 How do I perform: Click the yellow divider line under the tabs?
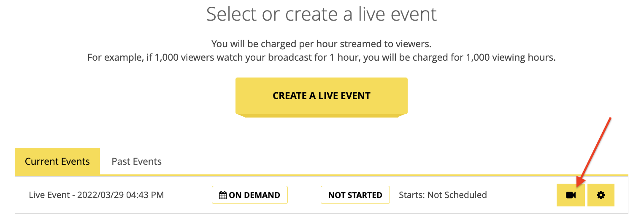[322, 175]
